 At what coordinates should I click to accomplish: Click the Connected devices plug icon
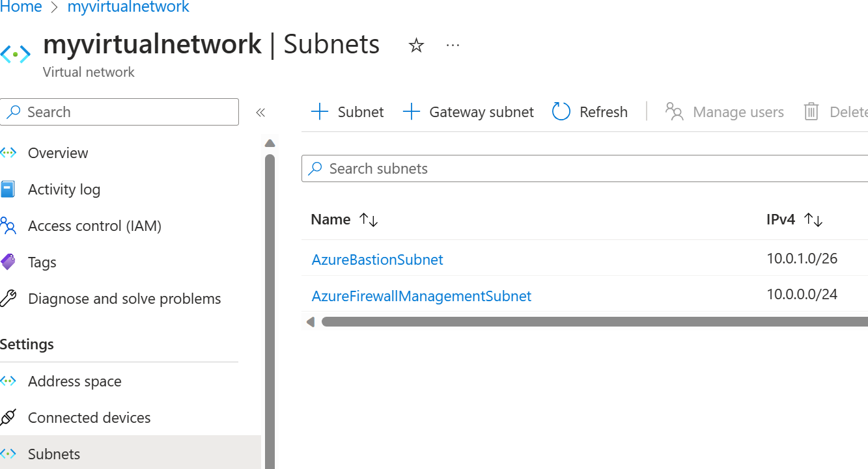tap(8, 418)
